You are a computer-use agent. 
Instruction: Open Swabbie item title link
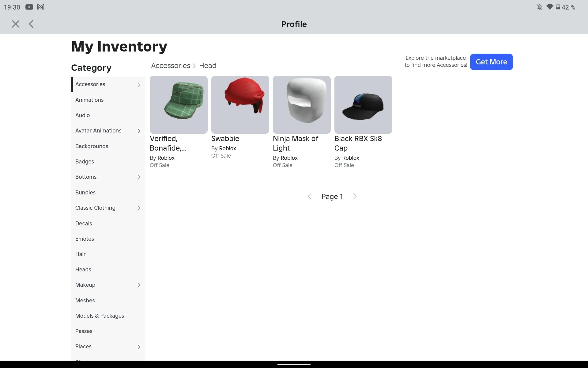click(x=225, y=139)
